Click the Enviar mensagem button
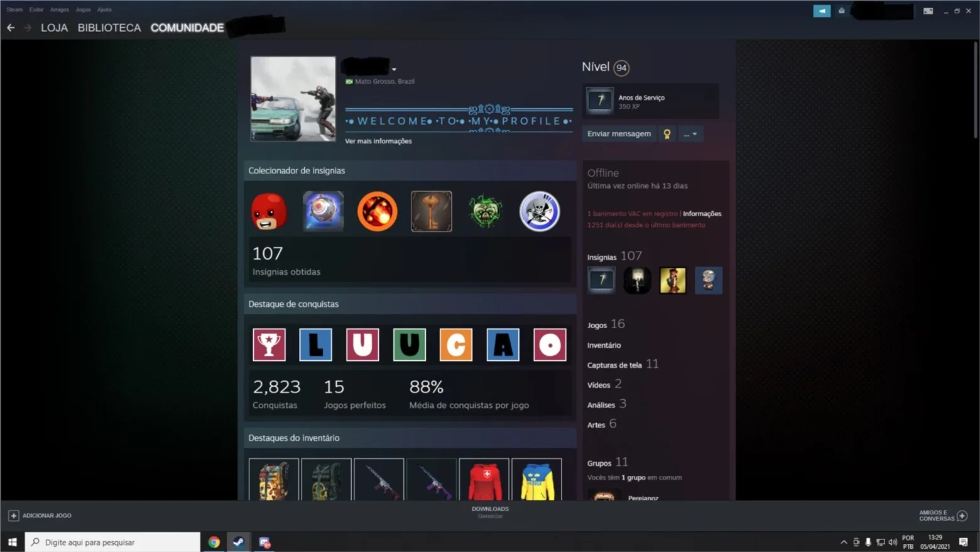Screen dimensions: 980x552 click(x=619, y=134)
